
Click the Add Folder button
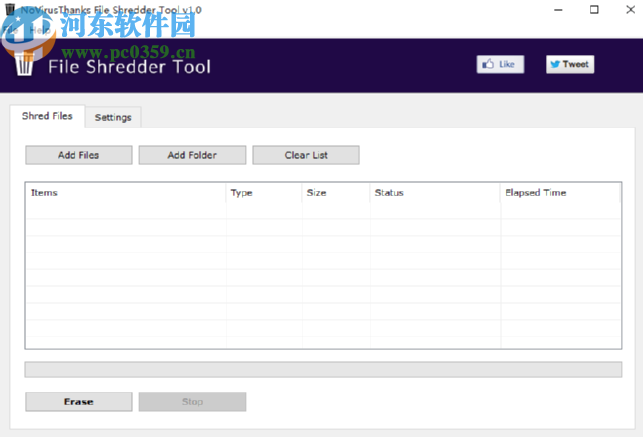pos(192,155)
